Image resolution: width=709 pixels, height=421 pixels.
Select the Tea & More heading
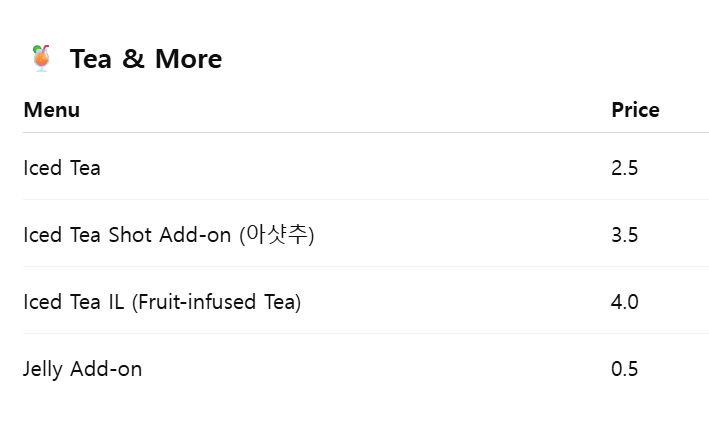(x=146, y=59)
